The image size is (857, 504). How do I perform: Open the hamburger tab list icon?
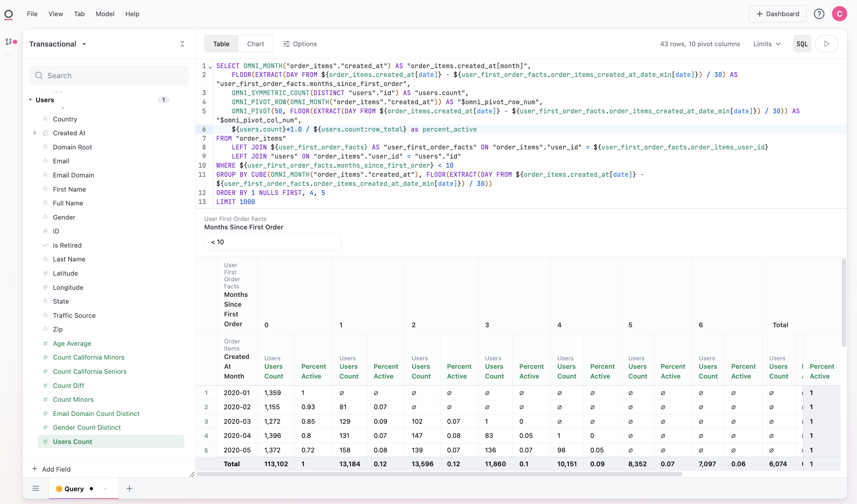click(36, 488)
